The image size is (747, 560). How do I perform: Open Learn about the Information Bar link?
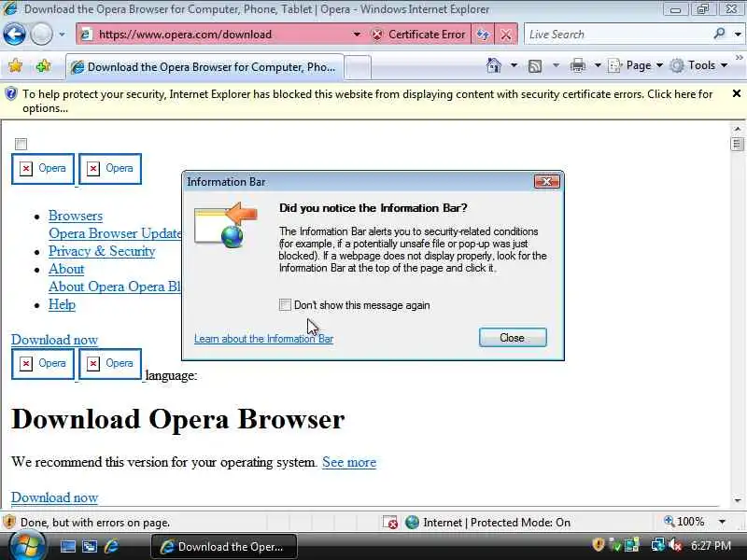coord(264,339)
